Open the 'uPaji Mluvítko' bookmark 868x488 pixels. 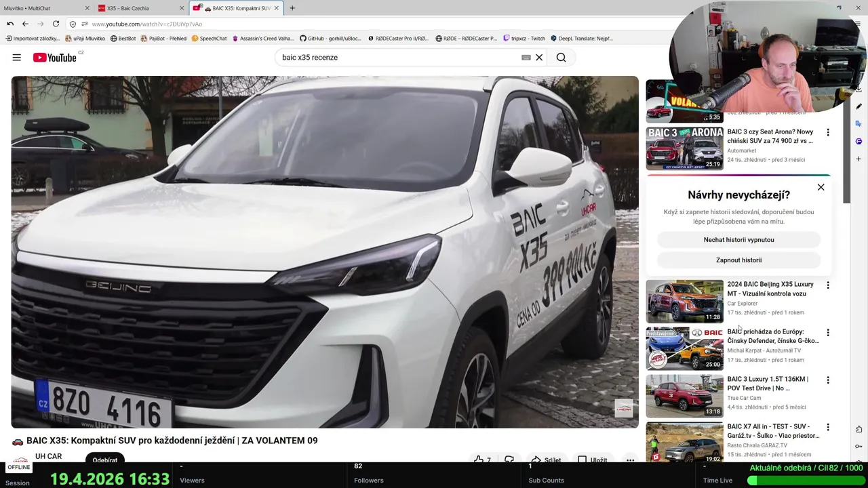pyautogui.click(x=85, y=39)
